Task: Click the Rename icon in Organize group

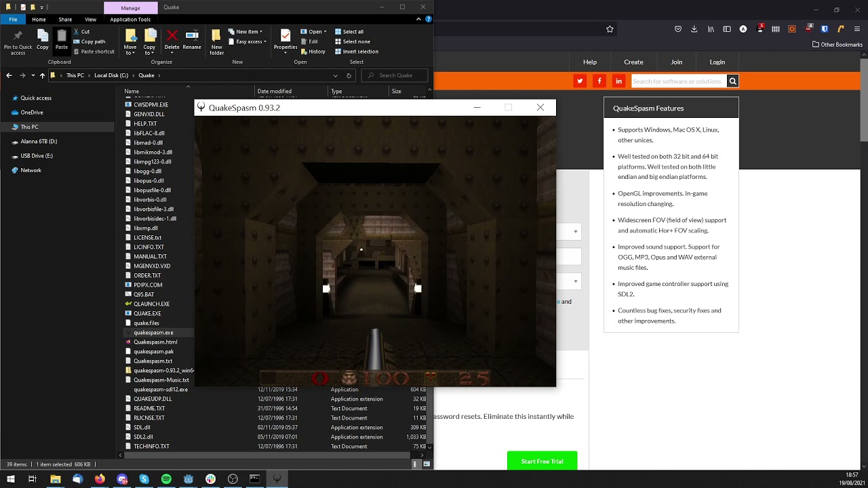Action: 192,39
